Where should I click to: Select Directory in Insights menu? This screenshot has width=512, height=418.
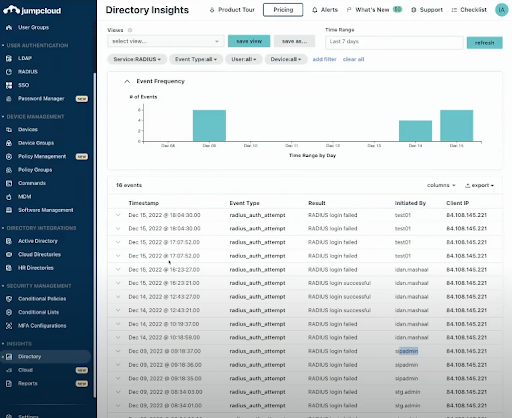click(45, 357)
